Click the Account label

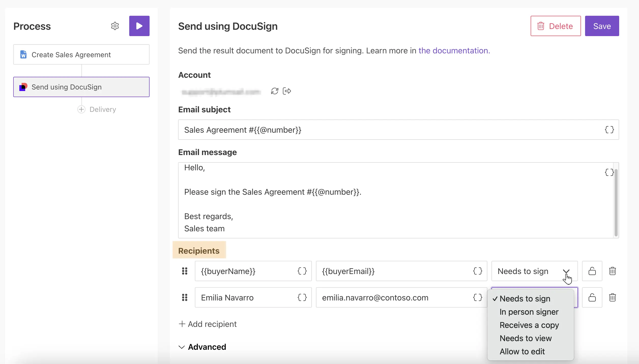tap(194, 75)
